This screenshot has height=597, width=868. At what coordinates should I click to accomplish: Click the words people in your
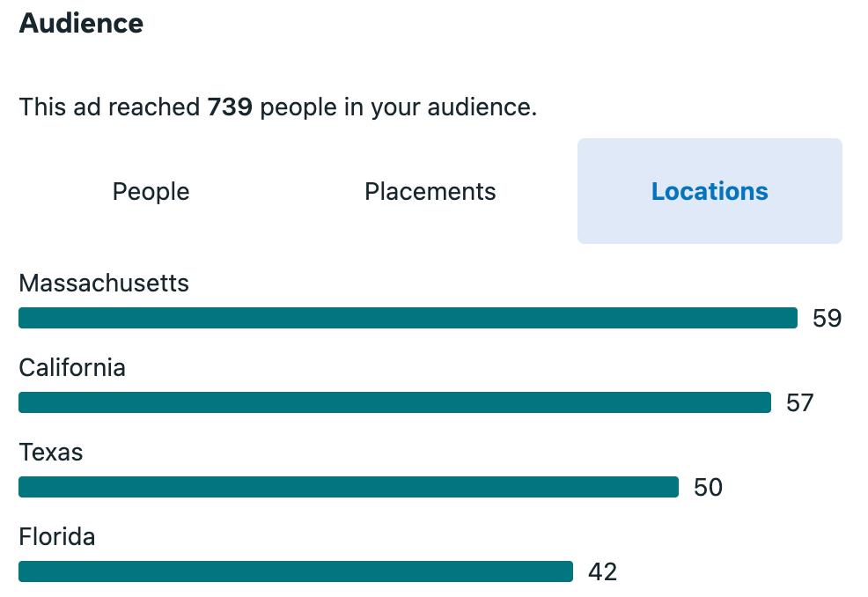(341, 107)
